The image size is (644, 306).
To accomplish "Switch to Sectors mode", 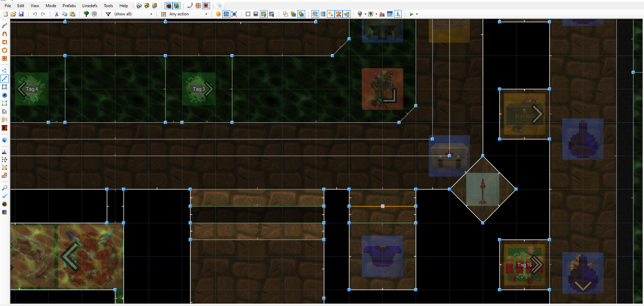I will point(4,87).
